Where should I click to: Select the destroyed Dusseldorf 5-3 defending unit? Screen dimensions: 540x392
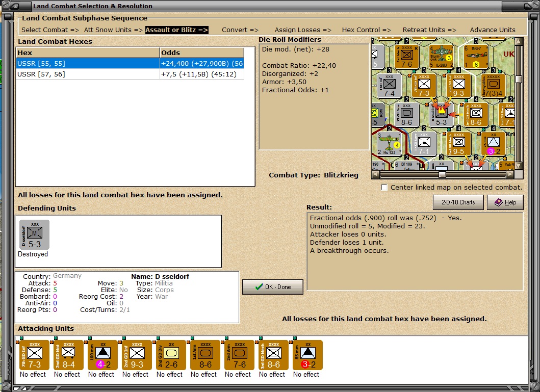pos(34,234)
